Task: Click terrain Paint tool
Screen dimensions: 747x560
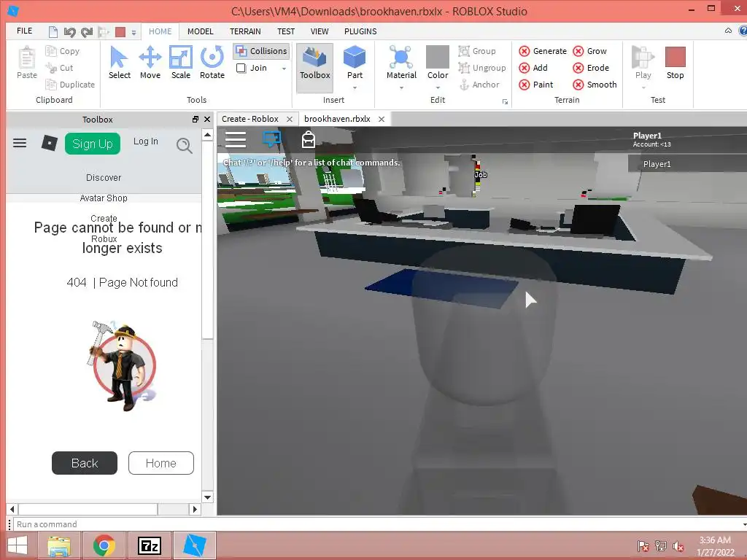Action: (536, 85)
